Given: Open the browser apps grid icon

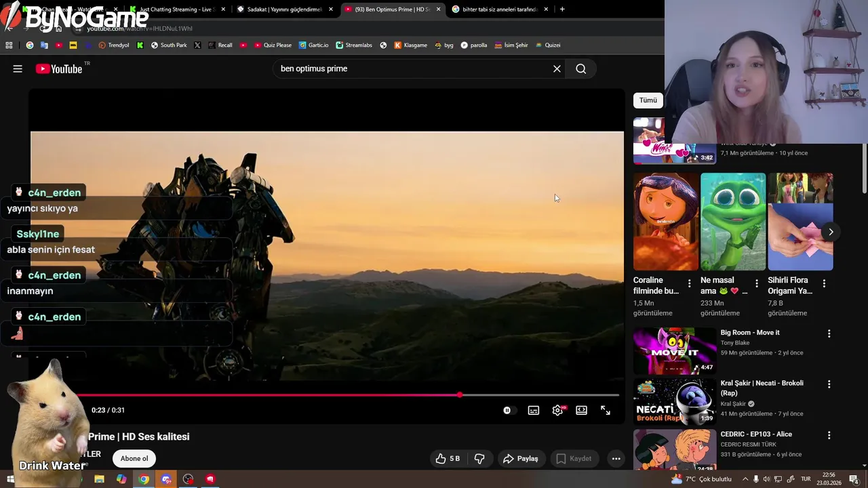Looking at the screenshot, I should click(9, 45).
